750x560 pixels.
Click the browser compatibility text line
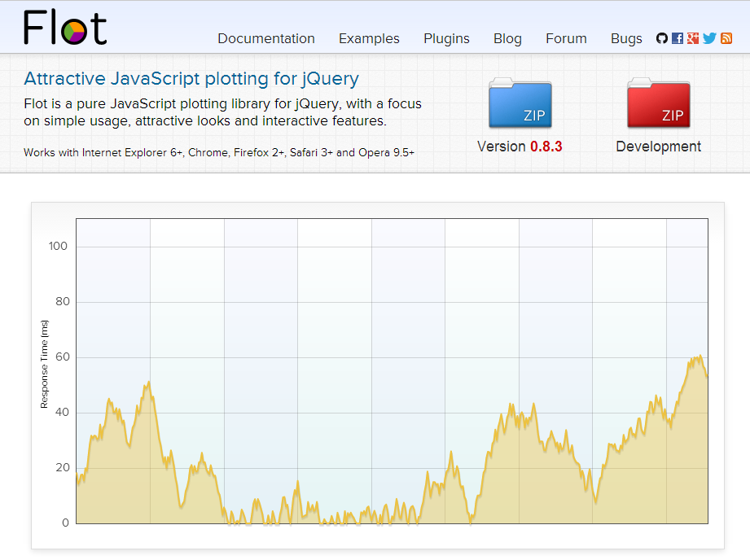pyautogui.click(x=219, y=152)
